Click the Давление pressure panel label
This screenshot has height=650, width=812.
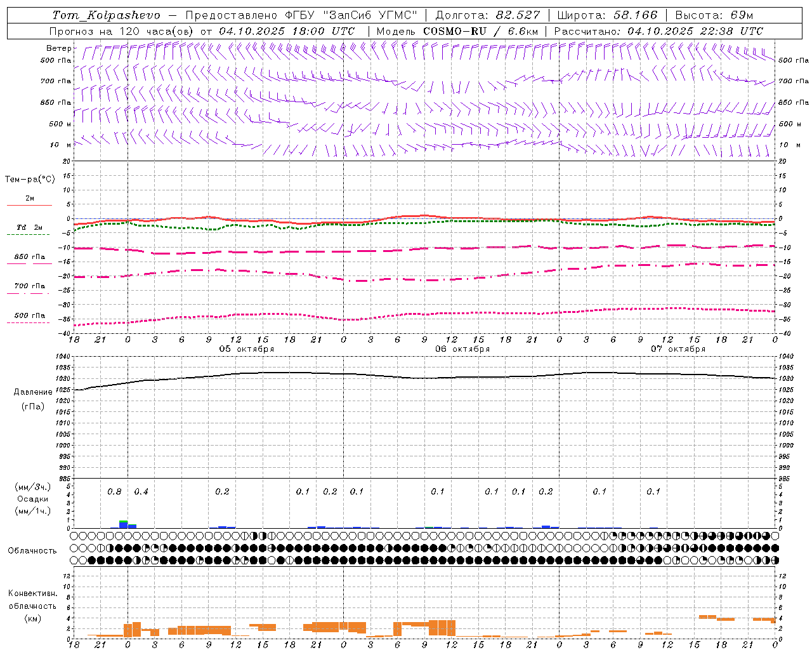[x=33, y=392]
